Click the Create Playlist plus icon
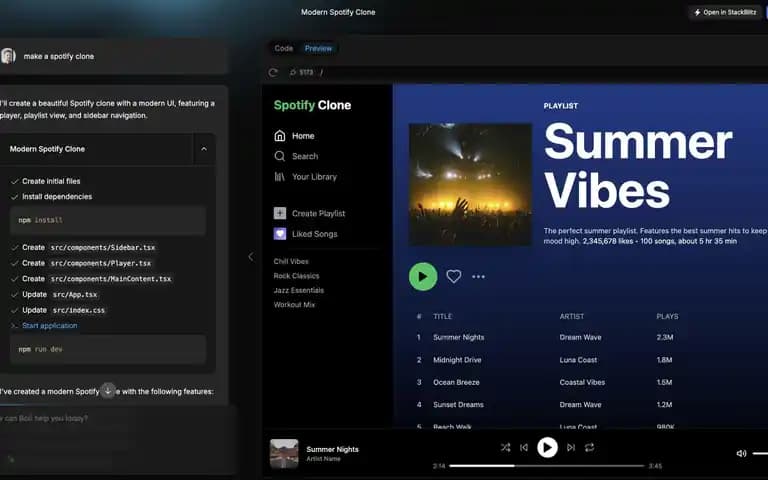 click(x=280, y=213)
